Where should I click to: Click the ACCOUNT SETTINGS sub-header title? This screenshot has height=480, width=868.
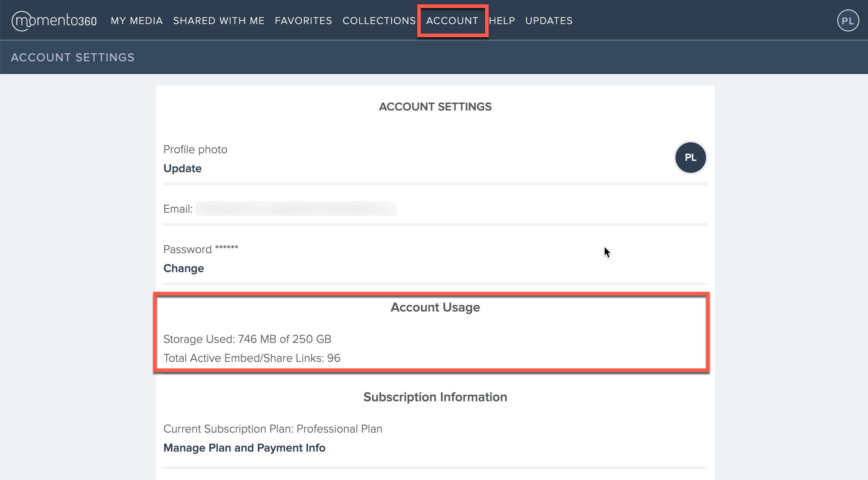[x=73, y=57]
